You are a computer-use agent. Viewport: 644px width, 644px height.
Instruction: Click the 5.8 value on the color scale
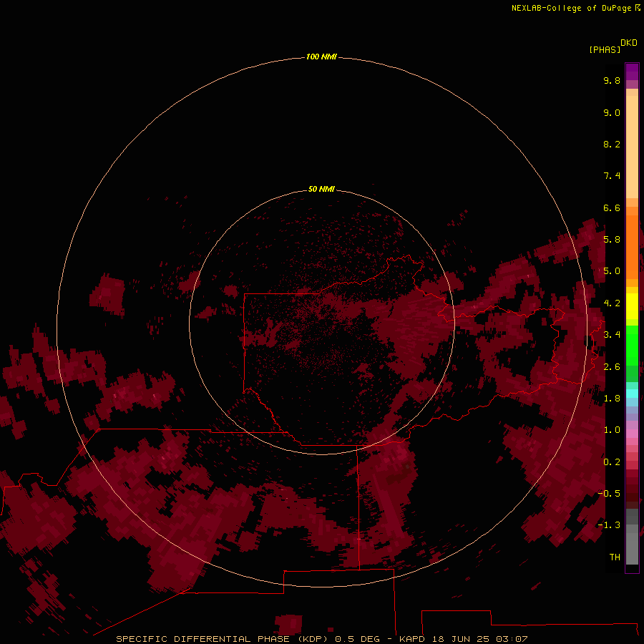[612, 240]
